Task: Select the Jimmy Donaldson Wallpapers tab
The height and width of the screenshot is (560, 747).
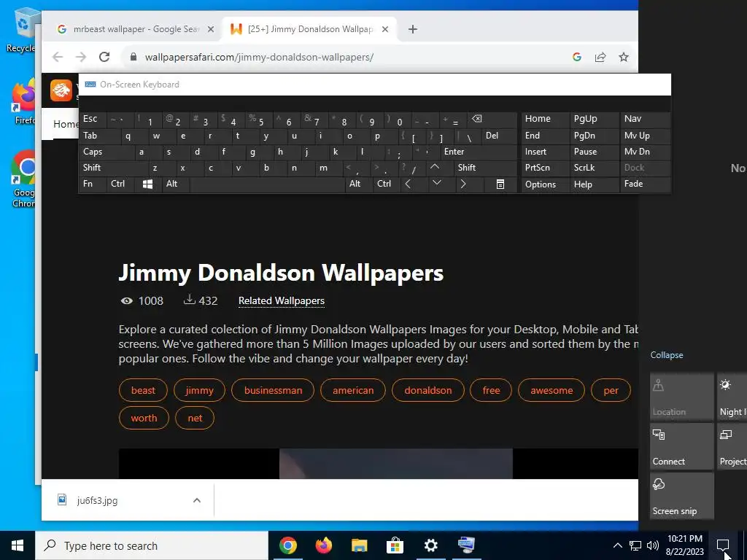Action: tap(309, 29)
